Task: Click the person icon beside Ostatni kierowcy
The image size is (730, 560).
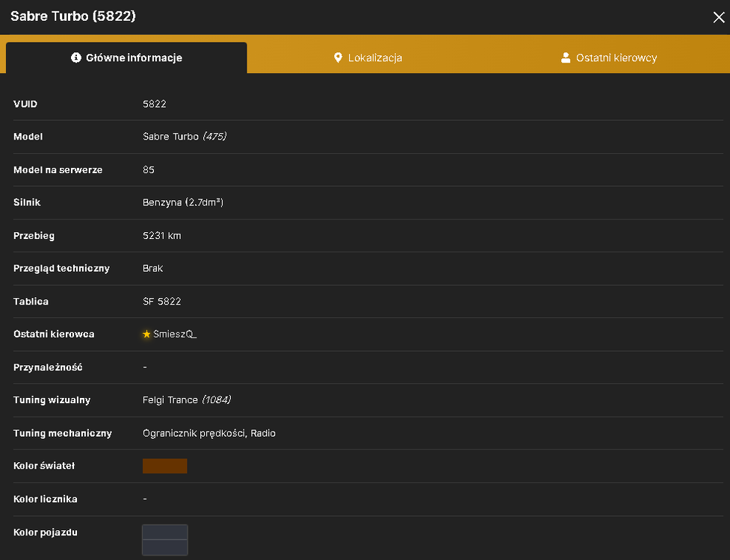Action: tap(566, 57)
